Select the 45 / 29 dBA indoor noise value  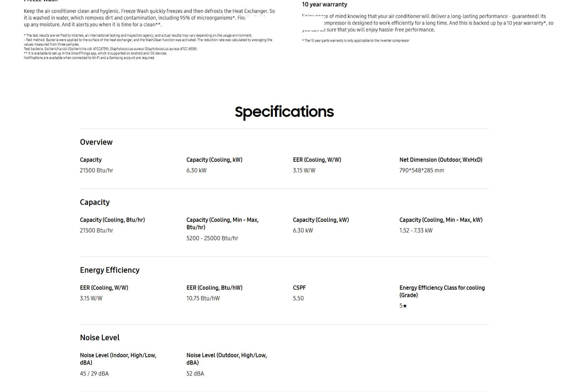point(94,374)
